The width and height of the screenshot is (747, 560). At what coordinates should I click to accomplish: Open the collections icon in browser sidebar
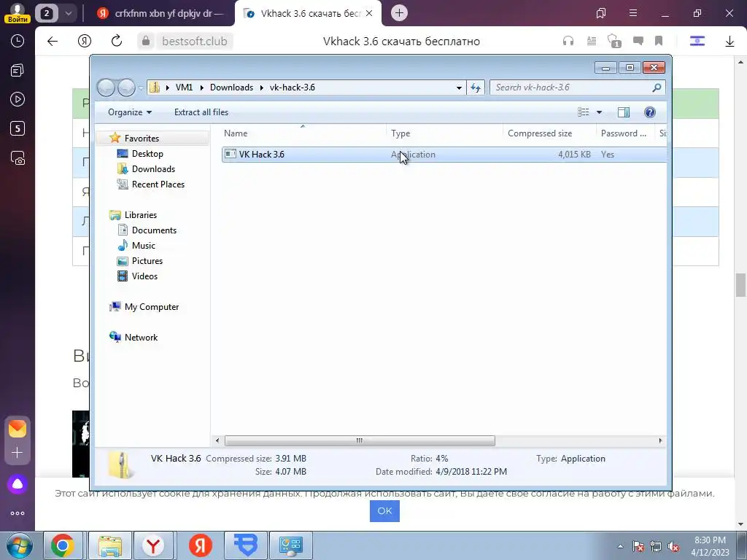click(x=18, y=71)
